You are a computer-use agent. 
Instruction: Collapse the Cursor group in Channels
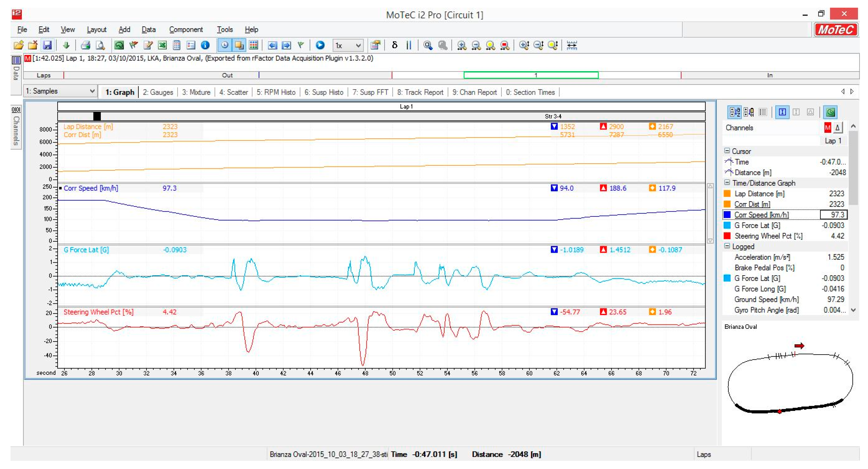click(x=727, y=151)
